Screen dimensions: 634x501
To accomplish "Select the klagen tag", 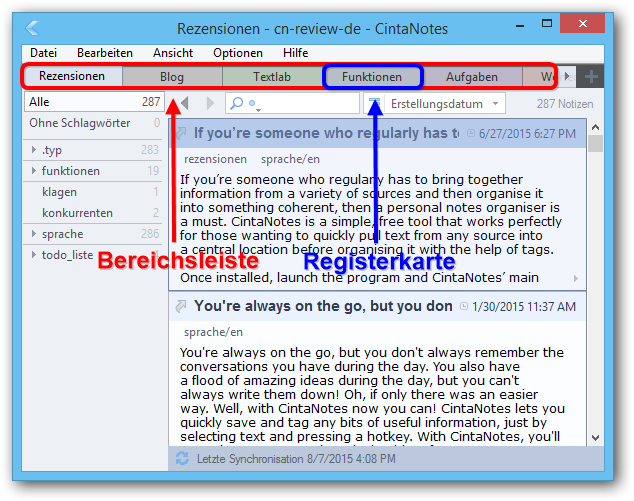I will point(94,192).
